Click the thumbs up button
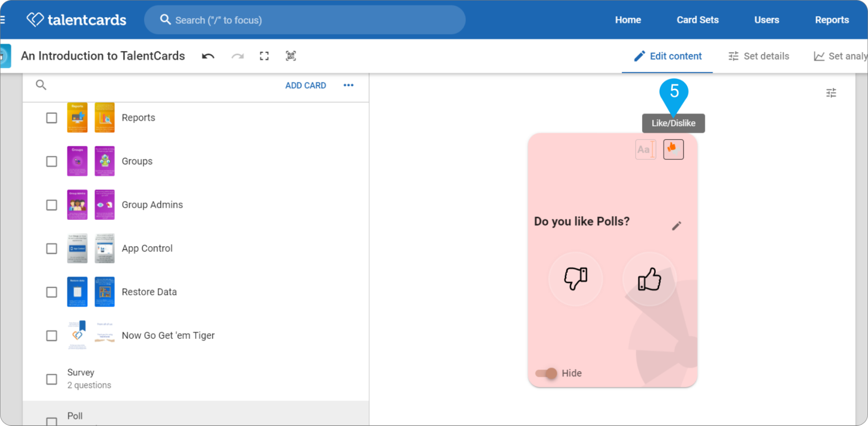Viewport: 868px width, 426px height. click(650, 279)
